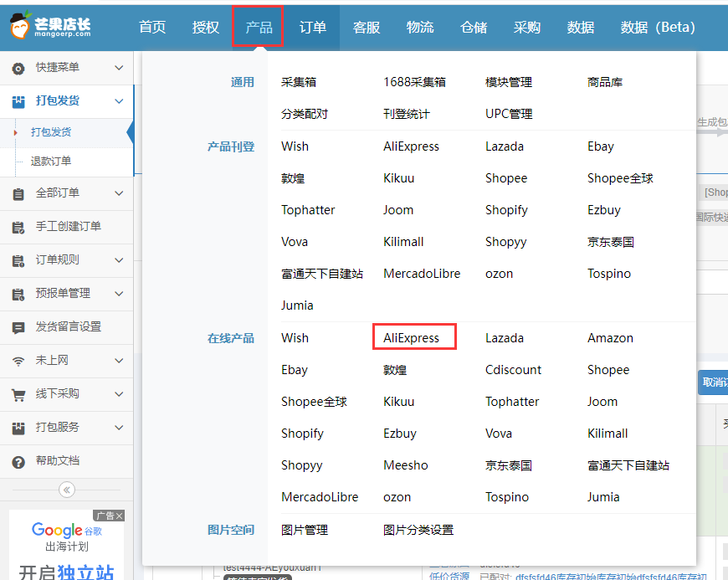Open UPC管理 in the product menu
728x580 pixels.
pyautogui.click(x=509, y=114)
